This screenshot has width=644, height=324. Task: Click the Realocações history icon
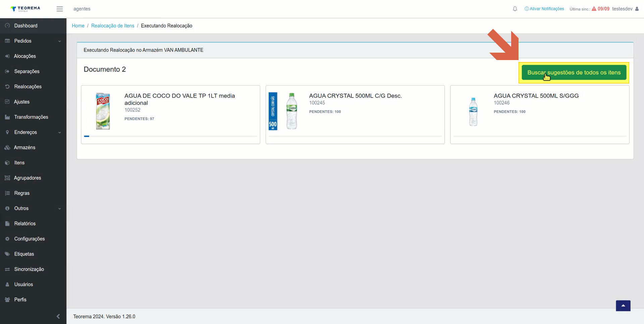pyautogui.click(x=7, y=87)
